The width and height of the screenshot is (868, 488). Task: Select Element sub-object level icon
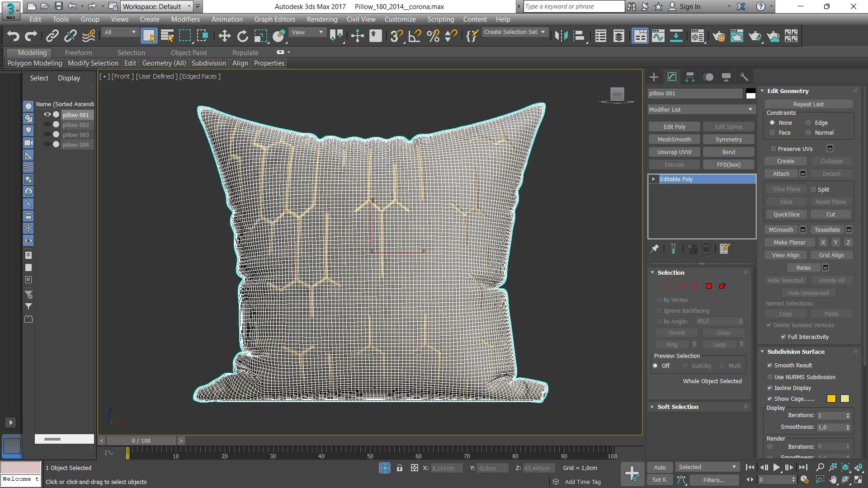click(722, 286)
